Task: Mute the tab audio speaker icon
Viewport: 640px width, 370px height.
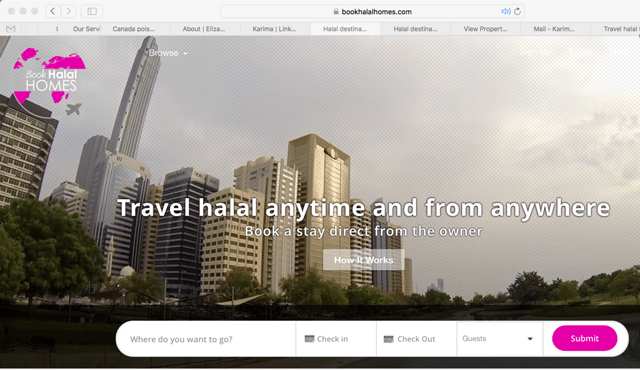Action: [505, 11]
